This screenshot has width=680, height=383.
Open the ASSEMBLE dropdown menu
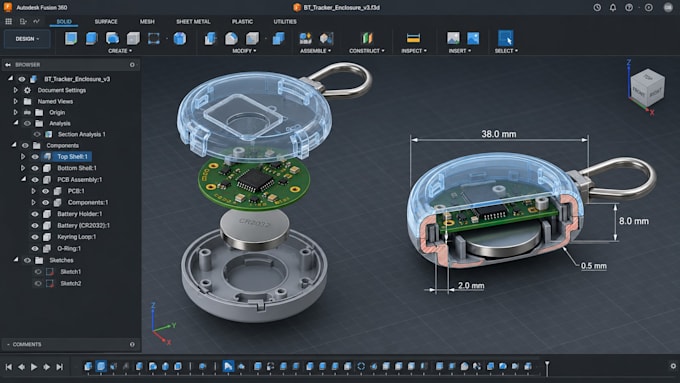316,51
